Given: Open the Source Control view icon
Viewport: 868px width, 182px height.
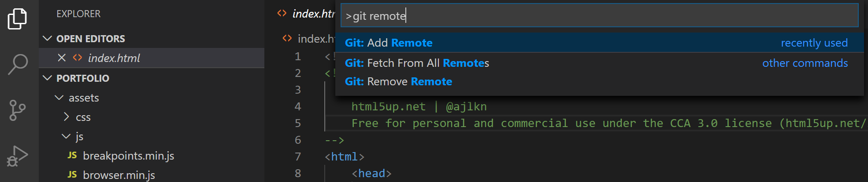Looking at the screenshot, I should pyautogui.click(x=18, y=110).
